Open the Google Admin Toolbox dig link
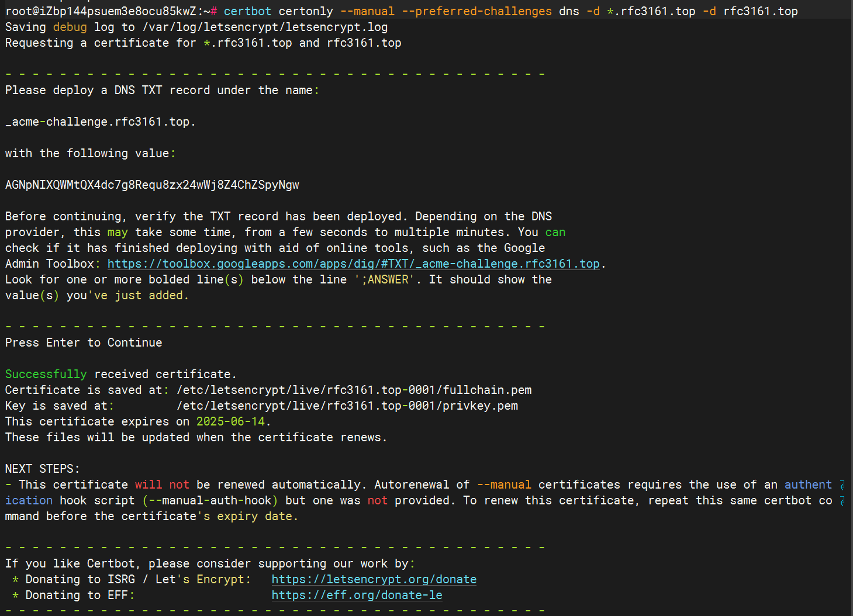This screenshot has width=853, height=616. [353, 264]
